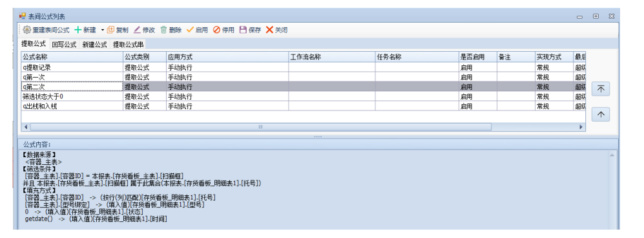Open the 提取公式串 tab
Viewport: 644px width, 238px height.
[x=128, y=45]
